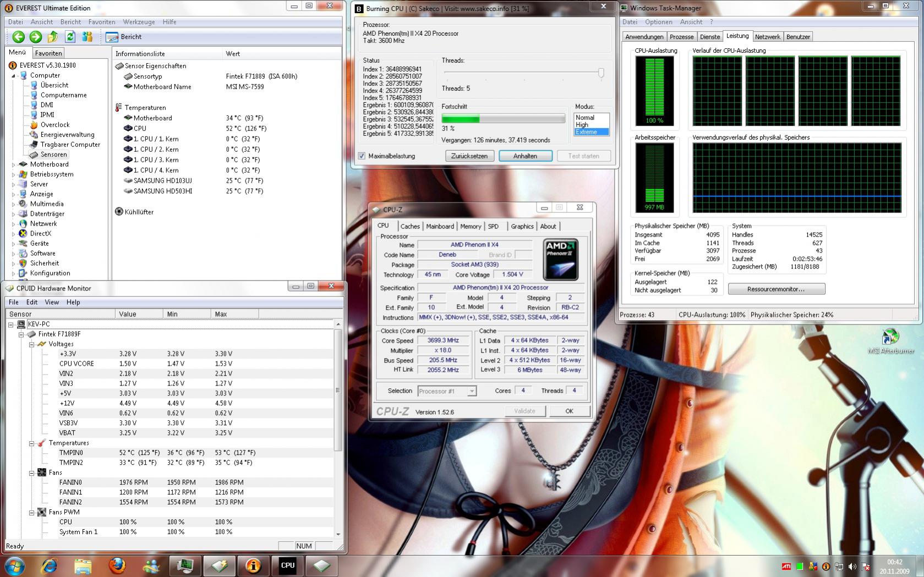
Task: Select Normal mode in Burning CPU
Action: click(x=591, y=118)
